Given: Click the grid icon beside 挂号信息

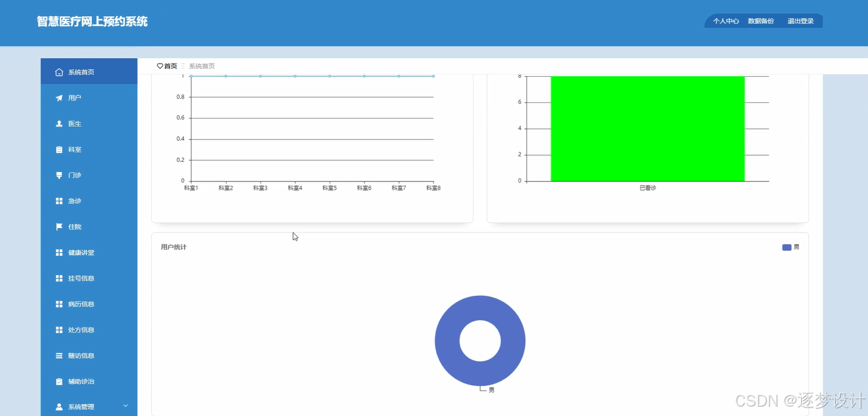Looking at the screenshot, I should [59, 279].
